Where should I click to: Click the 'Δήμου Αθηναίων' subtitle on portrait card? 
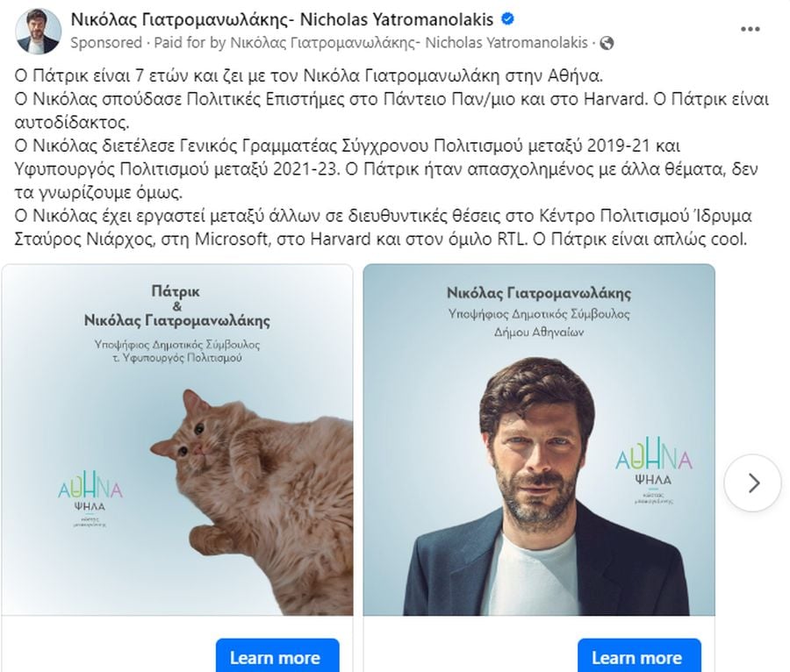tap(539, 332)
